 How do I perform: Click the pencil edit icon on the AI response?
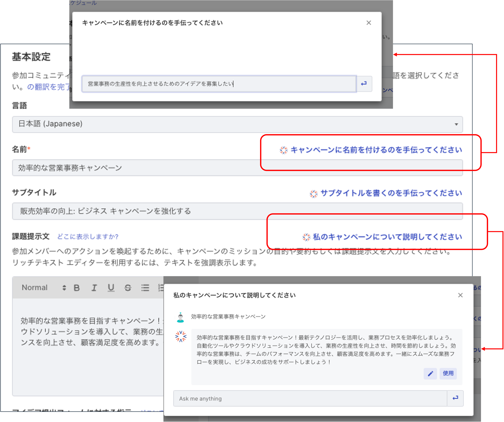point(430,373)
